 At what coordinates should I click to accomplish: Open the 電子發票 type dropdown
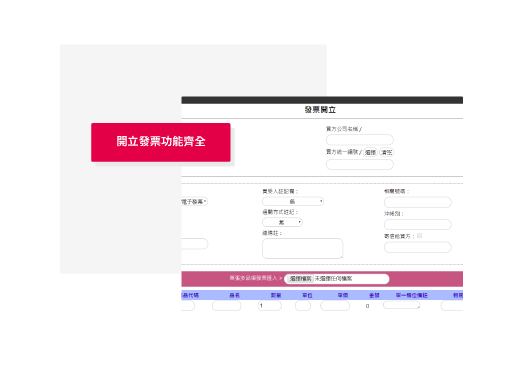pyautogui.click(x=194, y=202)
